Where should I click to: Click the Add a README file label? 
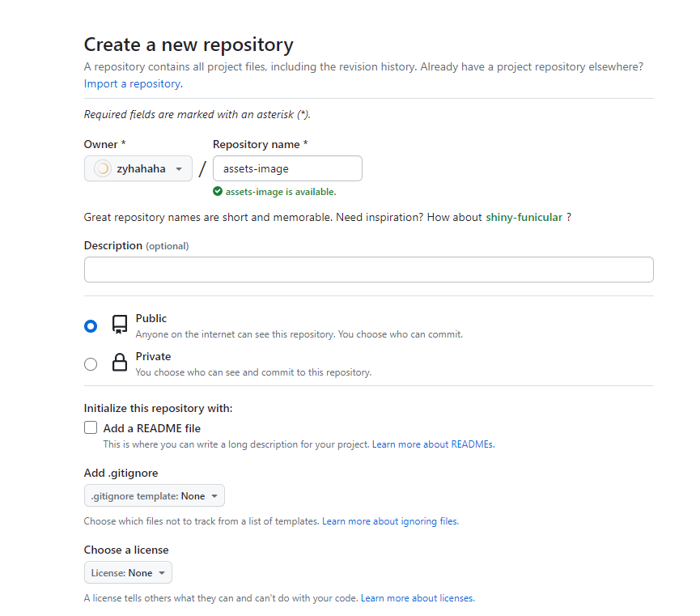click(152, 428)
